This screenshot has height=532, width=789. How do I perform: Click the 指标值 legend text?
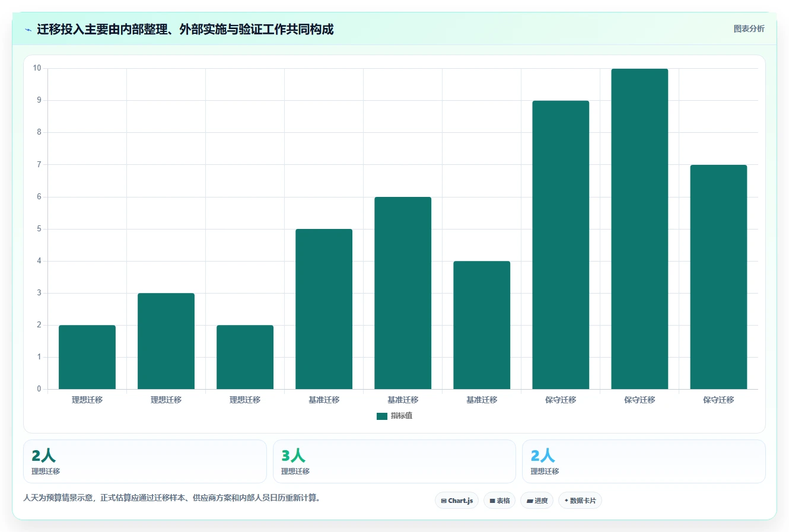402,416
